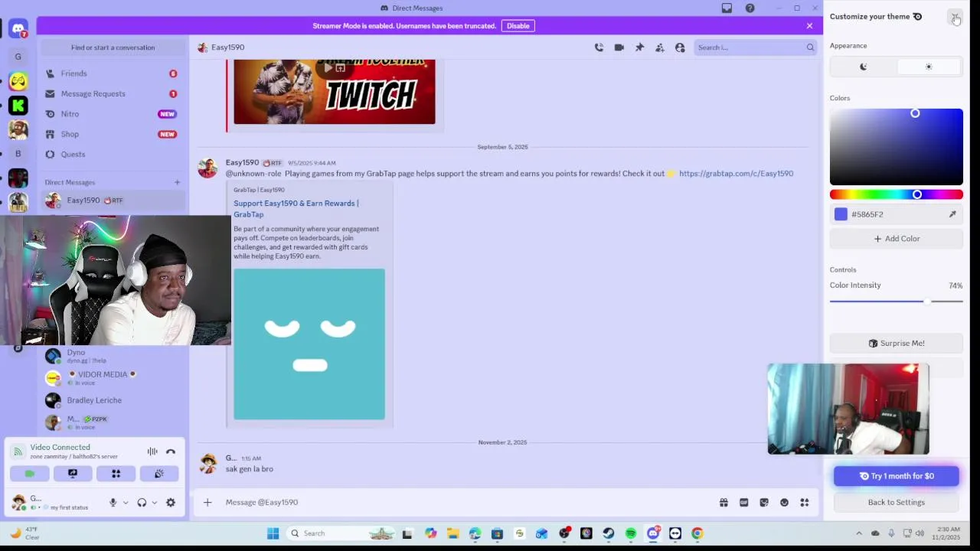
Task: Open Support Easy1590 & Earn Rewards link
Action: click(x=296, y=209)
